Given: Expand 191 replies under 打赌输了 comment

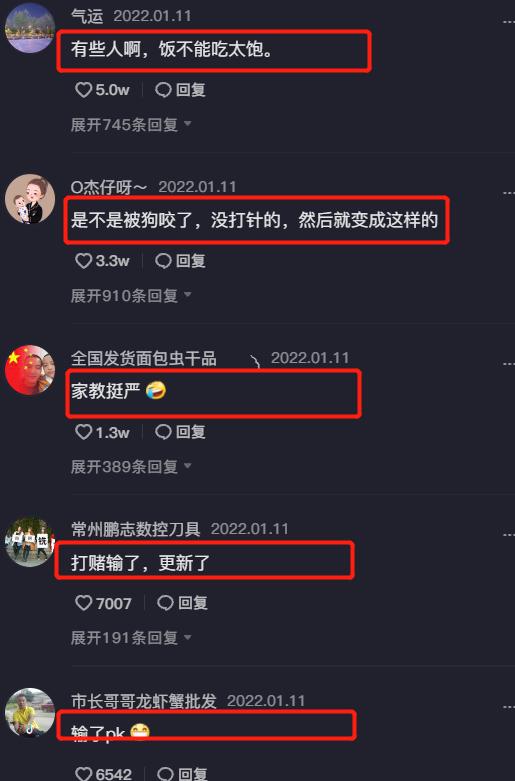Looking at the screenshot, I should click(x=131, y=638).
